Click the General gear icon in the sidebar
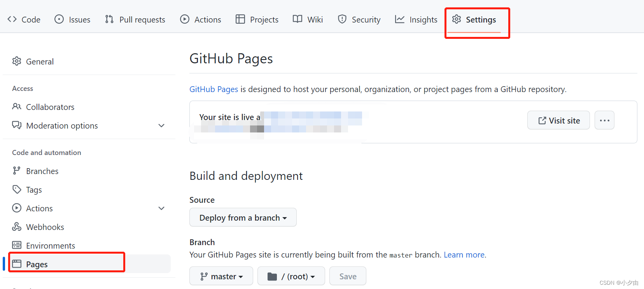This screenshot has height=289, width=644. 17,61
